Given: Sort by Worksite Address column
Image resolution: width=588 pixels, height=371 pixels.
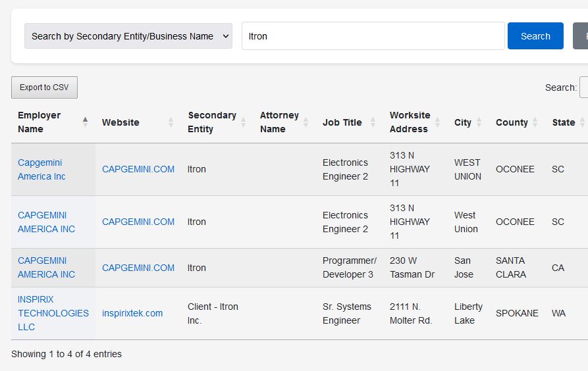Looking at the screenshot, I should (415, 122).
